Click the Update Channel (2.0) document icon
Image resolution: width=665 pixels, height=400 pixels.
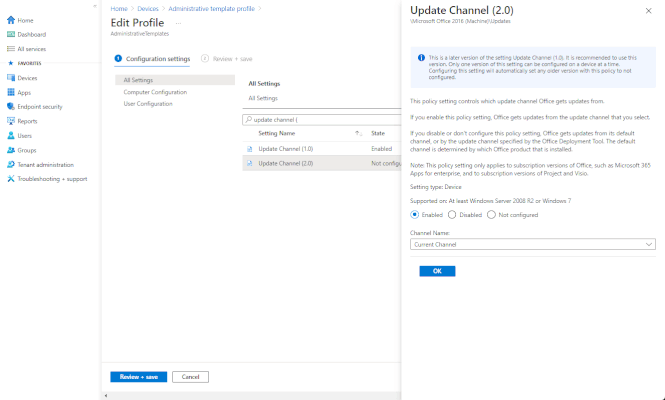point(249,163)
